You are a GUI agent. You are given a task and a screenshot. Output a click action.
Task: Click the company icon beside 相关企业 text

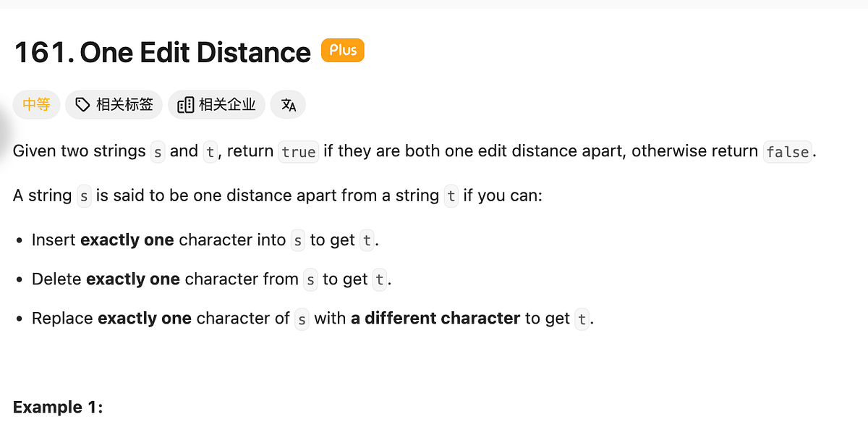(x=184, y=104)
